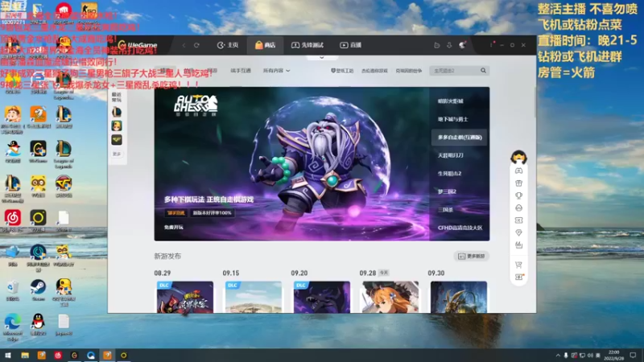Open the third recent game icon in sidebar
Viewport: 644px width, 362px height.
117,140
